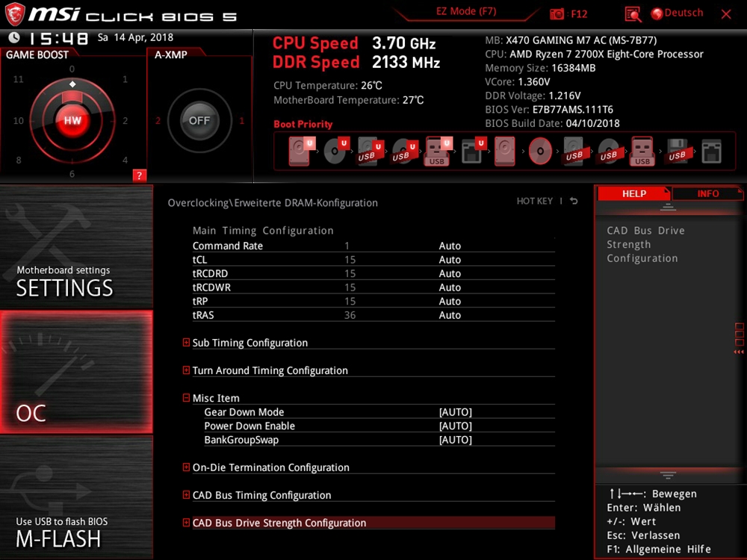
Task: Click the tRCDRD Auto value field
Action: click(x=450, y=274)
